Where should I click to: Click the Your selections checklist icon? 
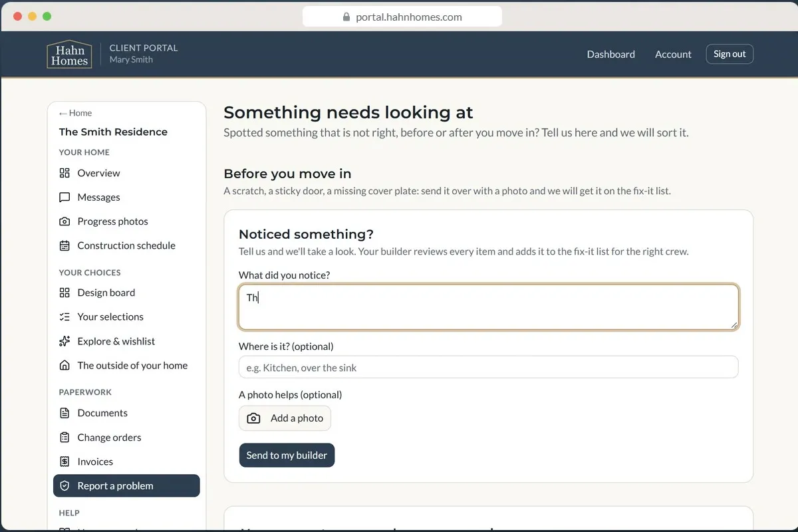click(x=65, y=317)
